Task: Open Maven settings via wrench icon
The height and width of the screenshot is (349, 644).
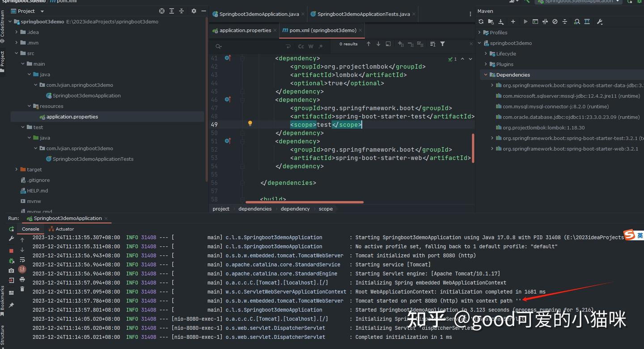Action: pyautogui.click(x=600, y=21)
